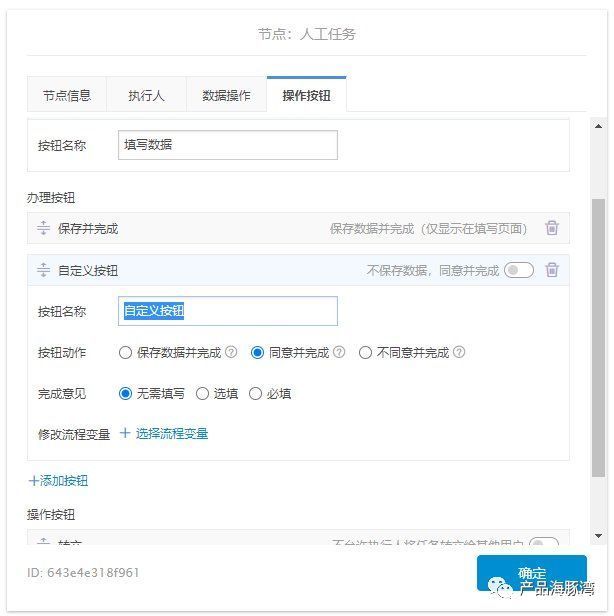Switch to the 操作按钮 tab
This screenshot has width=614, height=616.
[x=306, y=95]
